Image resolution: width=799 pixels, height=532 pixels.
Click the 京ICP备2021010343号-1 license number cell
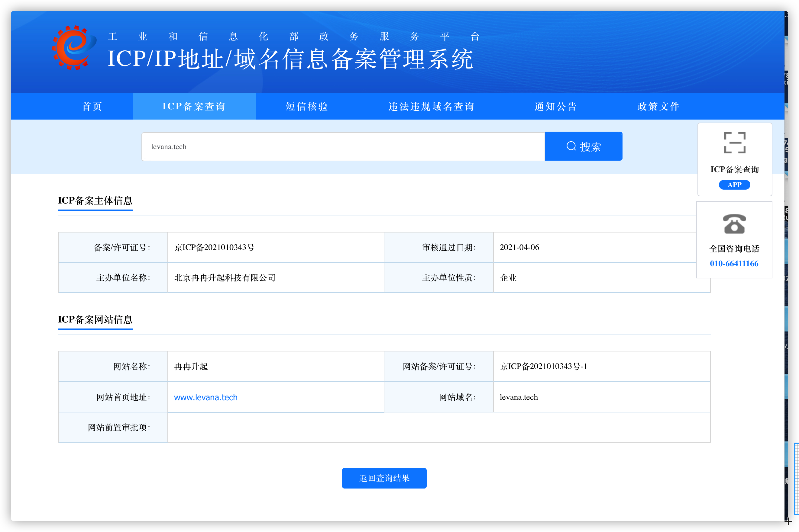pyautogui.click(x=543, y=367)
